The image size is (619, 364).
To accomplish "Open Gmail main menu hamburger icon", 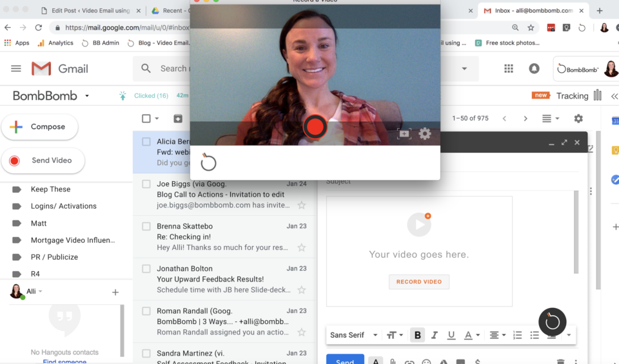I will click(x=15, y=69).
